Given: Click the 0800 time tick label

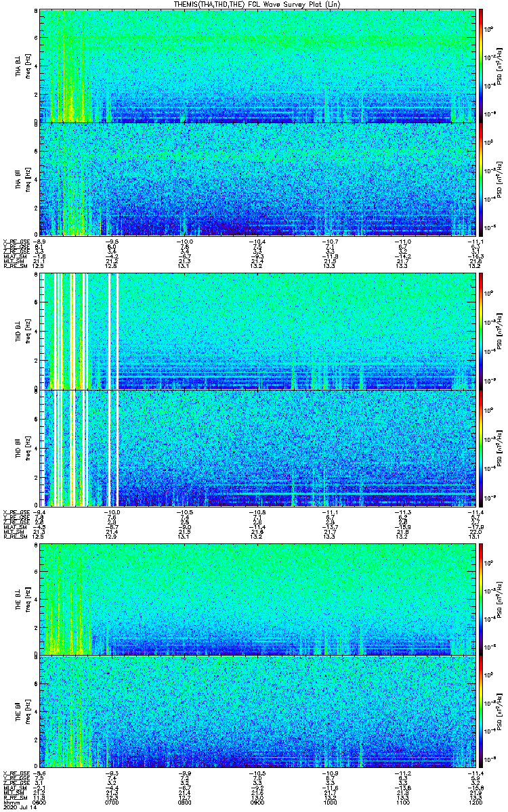Looking at the screenshot, I should [x=185, y=802].
